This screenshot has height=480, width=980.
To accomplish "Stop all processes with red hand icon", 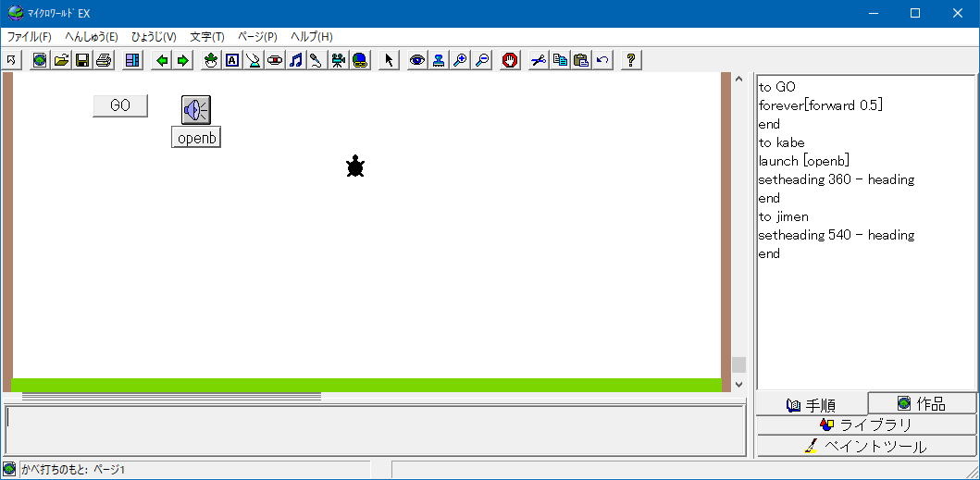I will [510, 61].
